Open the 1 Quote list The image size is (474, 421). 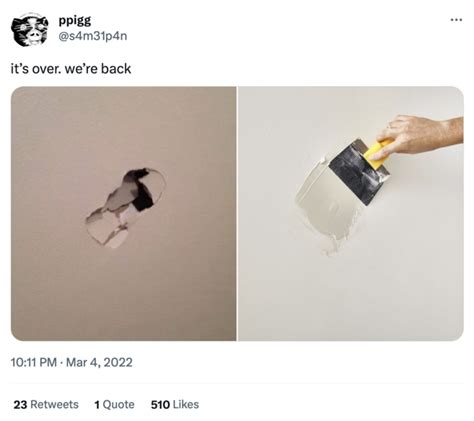114,404
